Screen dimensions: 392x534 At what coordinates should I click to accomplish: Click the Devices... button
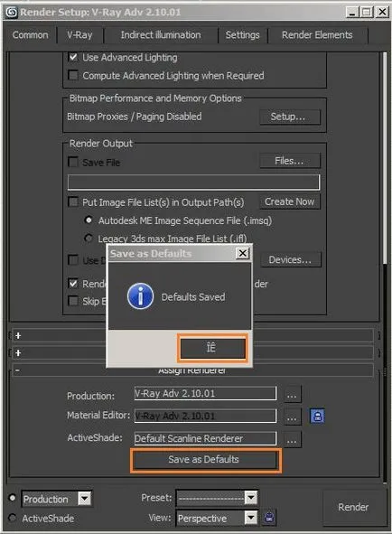coord(291,260)
